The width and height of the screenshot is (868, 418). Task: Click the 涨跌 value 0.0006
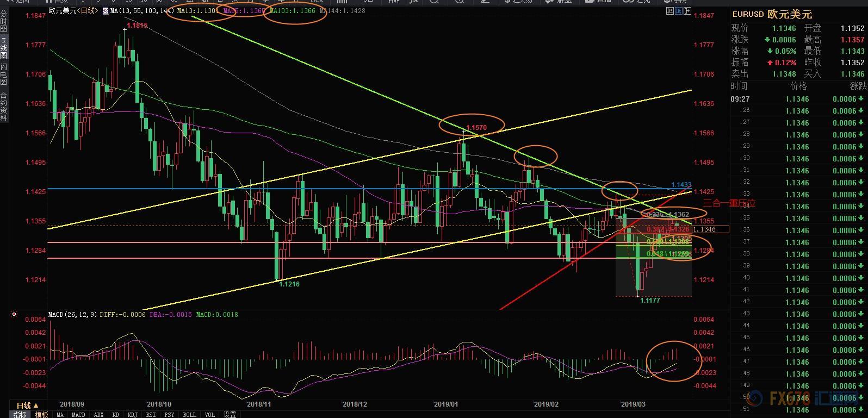click(x=784, y=40)
